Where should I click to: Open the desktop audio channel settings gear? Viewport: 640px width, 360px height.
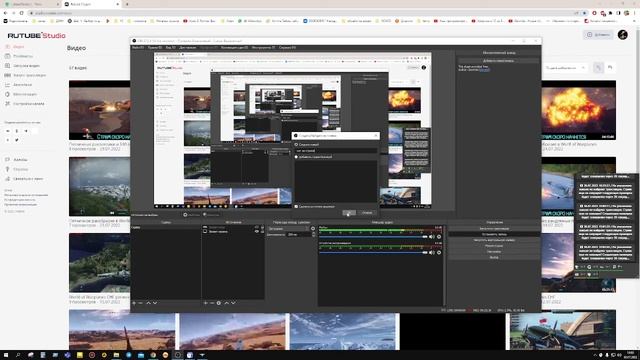[439, 253]
